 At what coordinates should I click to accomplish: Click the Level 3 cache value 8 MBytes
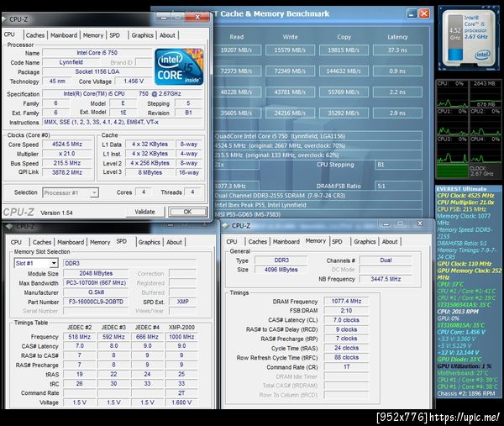(x=150, y=172)
